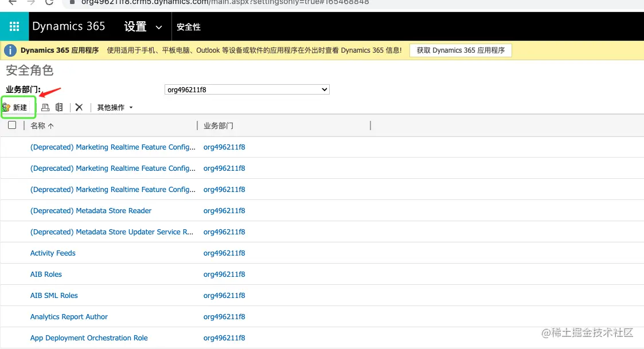
Task: Click org496211f8 in Metadata Store Updater row
Action: tap(224, 232)
